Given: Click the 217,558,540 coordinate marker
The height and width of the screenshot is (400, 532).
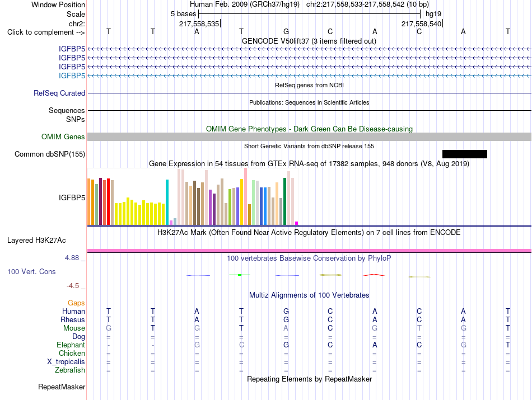Looking at the screenshot, I should [421, 23].
